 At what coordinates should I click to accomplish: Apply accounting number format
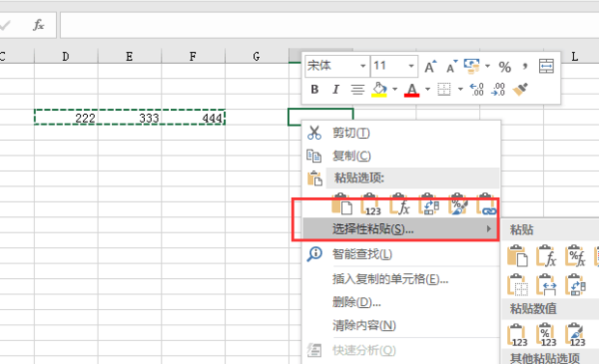tap(471, 67)
